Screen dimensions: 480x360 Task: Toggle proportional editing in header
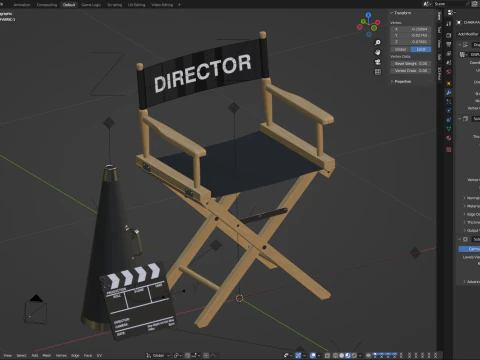tap(206, 355)
